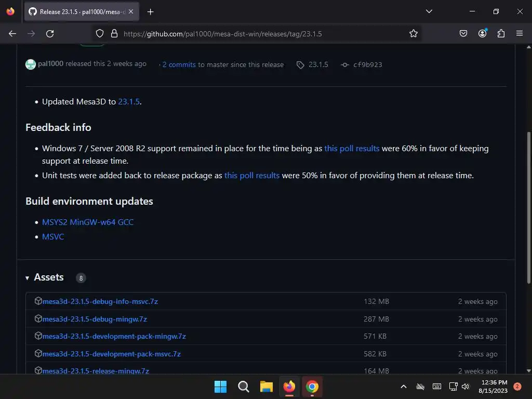Click package icon beside development-pack-mingw.7z

coord(38,336)
